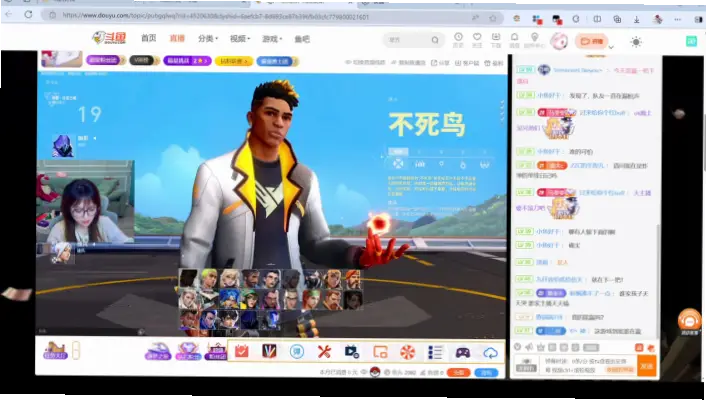Click the streamer webcam overlay
The image size is (706, 400).
coord(85,201)
